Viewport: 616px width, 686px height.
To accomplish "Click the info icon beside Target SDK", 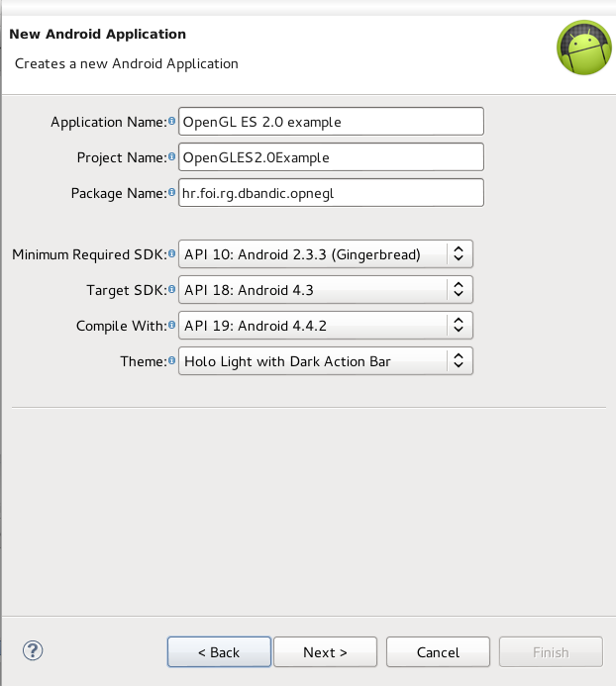I will (172, 289).
